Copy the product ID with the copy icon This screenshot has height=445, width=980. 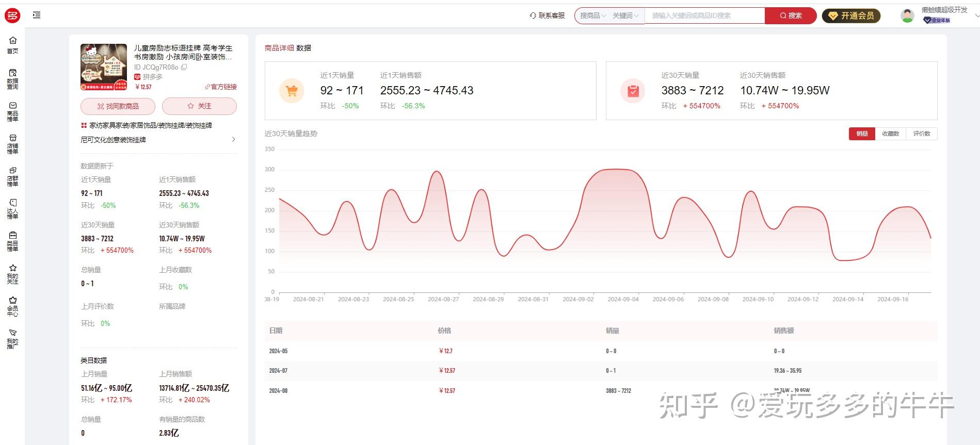(184, 67)
